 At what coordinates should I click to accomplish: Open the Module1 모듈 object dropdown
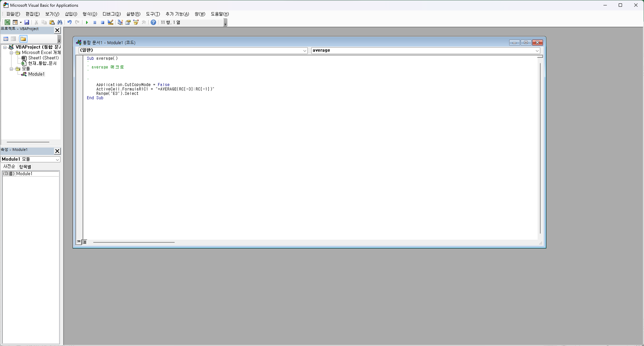pos(57,159)
